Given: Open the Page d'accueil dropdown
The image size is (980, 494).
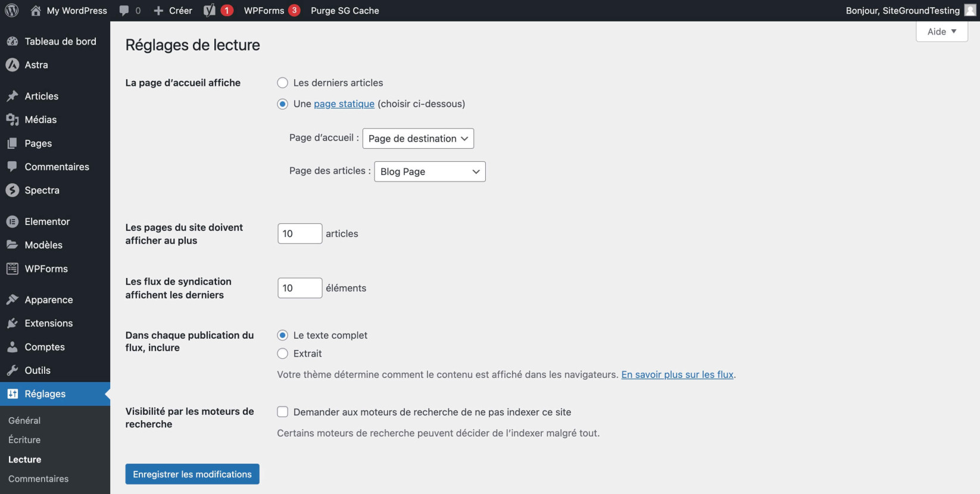Looking at the screenshot, I should click(x=418, y=139).
